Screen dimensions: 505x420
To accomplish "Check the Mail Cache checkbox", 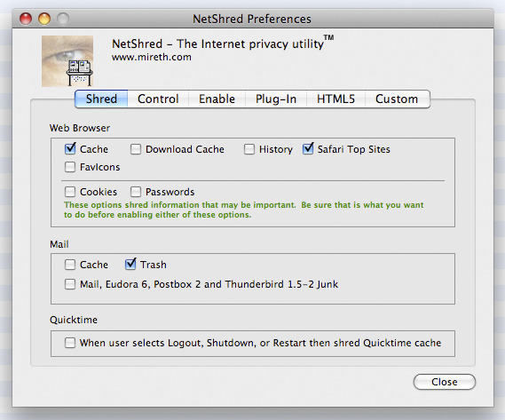I will [x=70, y=265].
